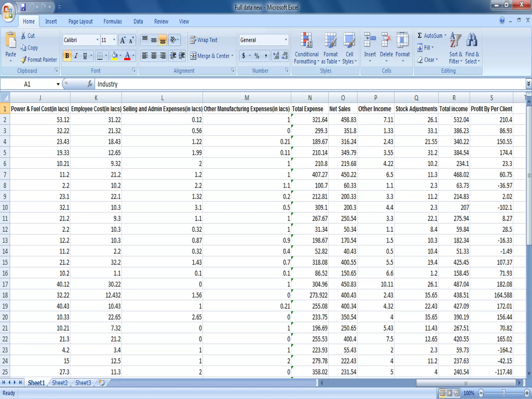Switch to the Formulas ribbon tab
Image resolution: width=532 pixels, height=399 pixels.
[112, 22]
